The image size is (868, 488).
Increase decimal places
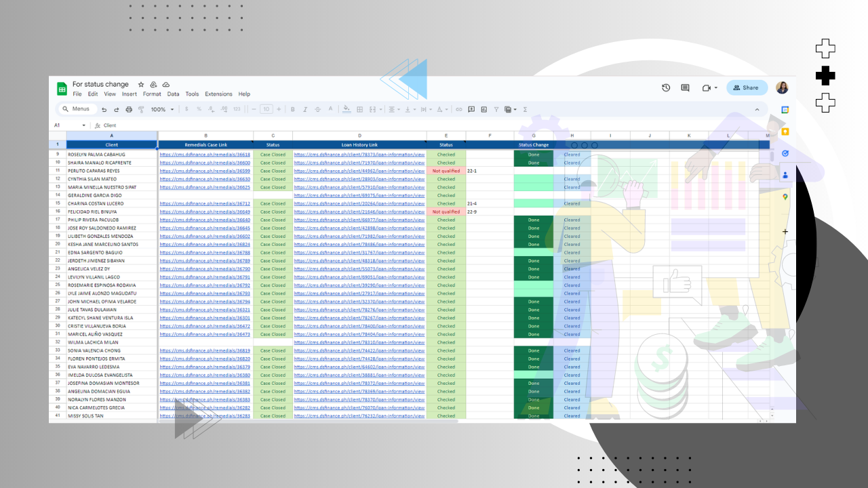click(224, 109)
